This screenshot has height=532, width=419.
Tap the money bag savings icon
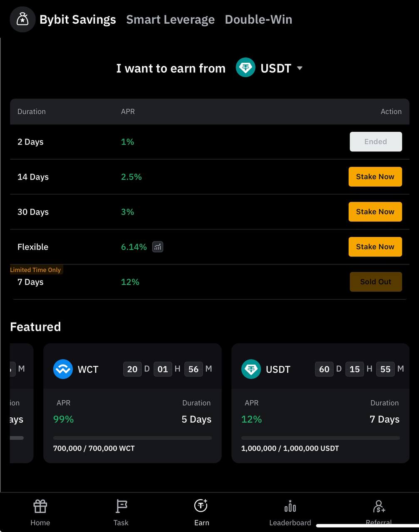pos(22,20)
